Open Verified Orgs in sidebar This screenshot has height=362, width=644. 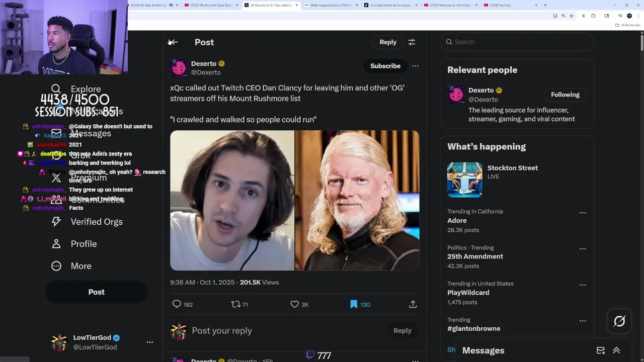pyautogui.click(x=87, y=222)
